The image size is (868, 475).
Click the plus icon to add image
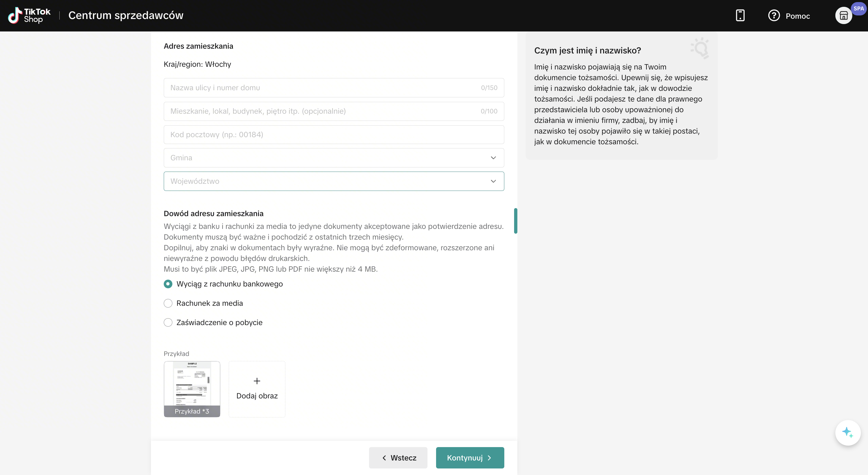(257, 381)
